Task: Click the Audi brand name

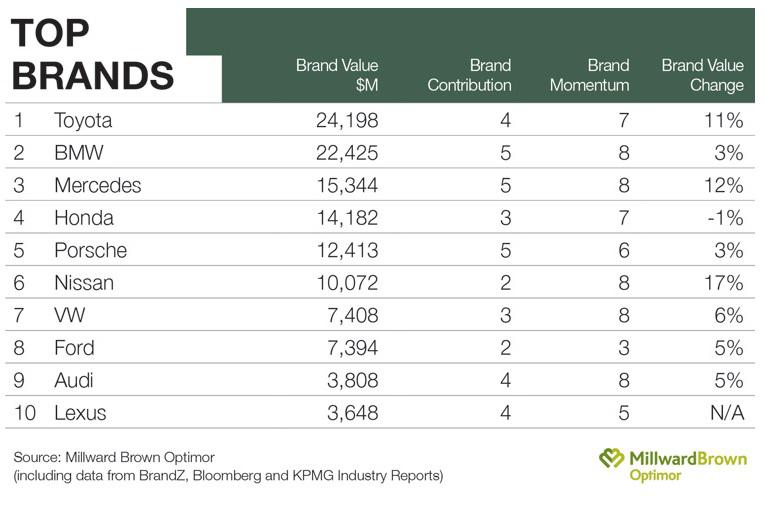Action: point(75,380)
